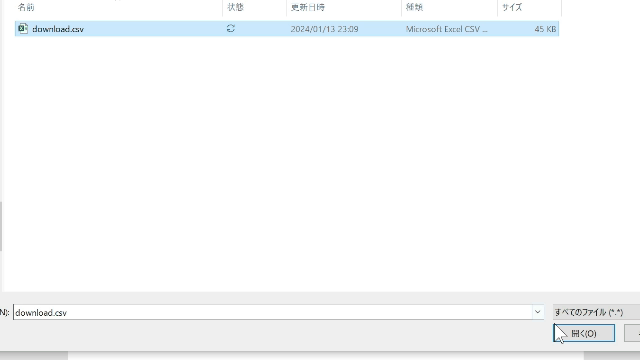Image resolution: width=640 pixels, height=360 pixels.
Task: Click the Excel CSV icon beside download.csv
Action: [x=23, y=29]
